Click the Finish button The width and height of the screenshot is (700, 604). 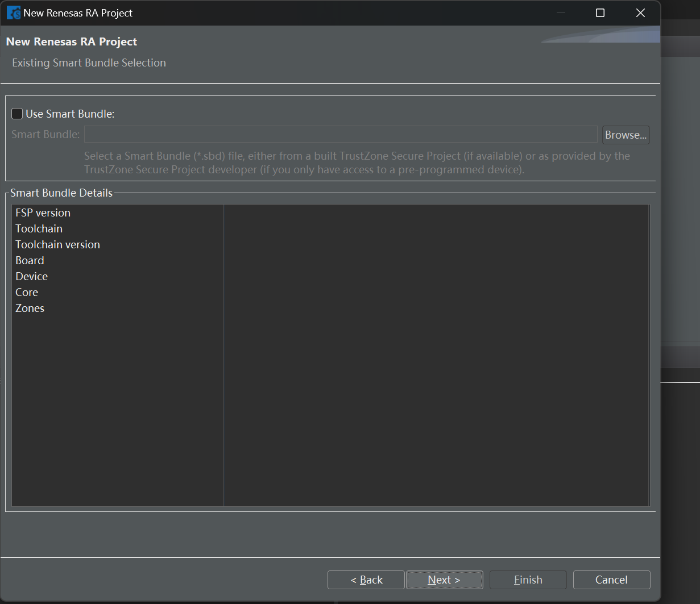tap(528, 580)
